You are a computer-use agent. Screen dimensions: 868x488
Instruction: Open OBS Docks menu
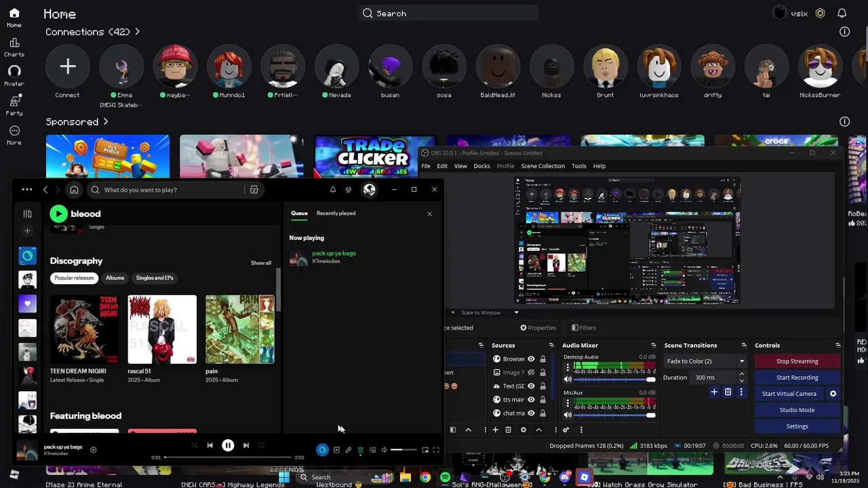(481, 166)
